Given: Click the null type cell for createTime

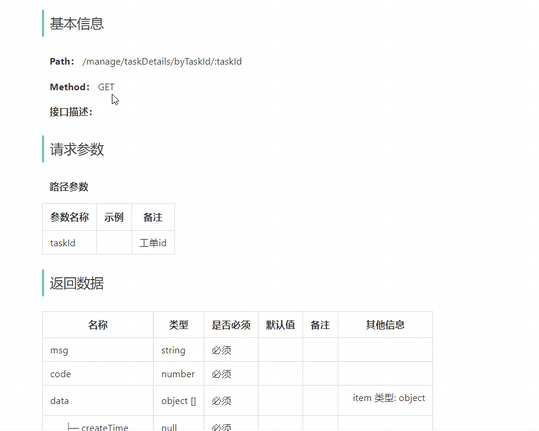Looking at the screenshot, I should pyautogui.click(x=179, y=423).
